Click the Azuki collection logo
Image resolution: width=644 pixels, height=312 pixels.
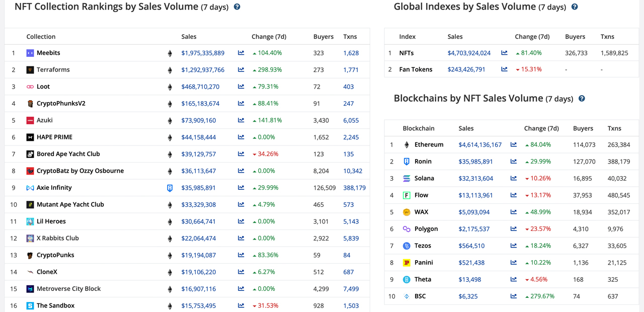pos(30,120)
